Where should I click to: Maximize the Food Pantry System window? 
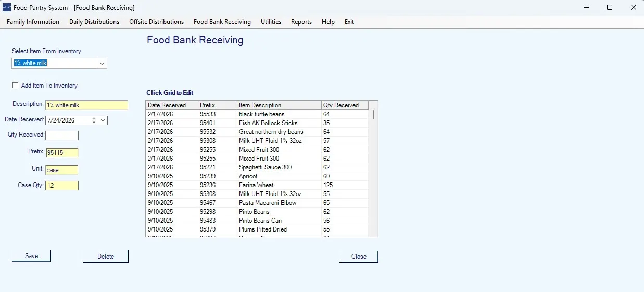pos(610,7)
